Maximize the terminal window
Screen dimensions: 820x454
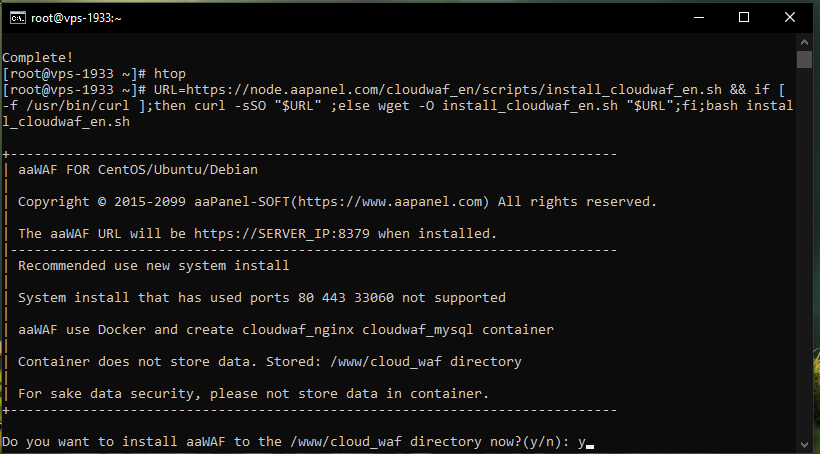[743, 17]
